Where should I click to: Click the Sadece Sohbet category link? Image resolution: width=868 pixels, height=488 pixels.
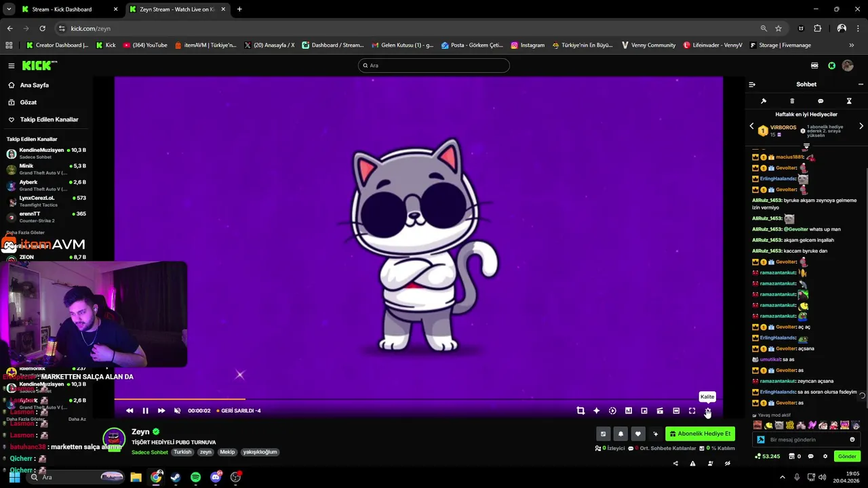click(150, 452)
